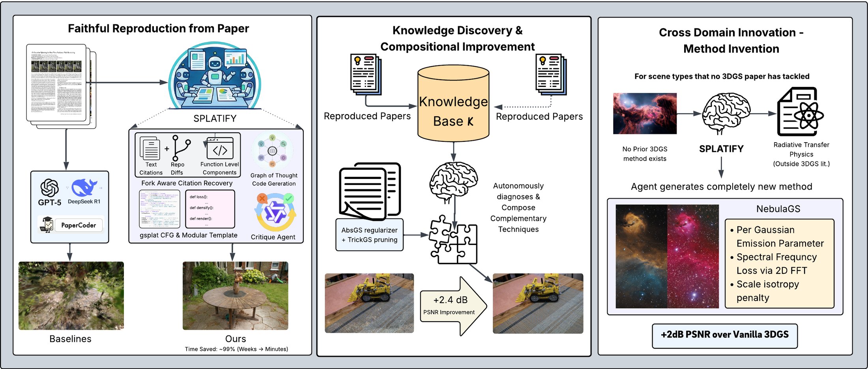Click the PaperCoder badge
The height and width of the screenshot is (369, 868).
tap(71, 224)
